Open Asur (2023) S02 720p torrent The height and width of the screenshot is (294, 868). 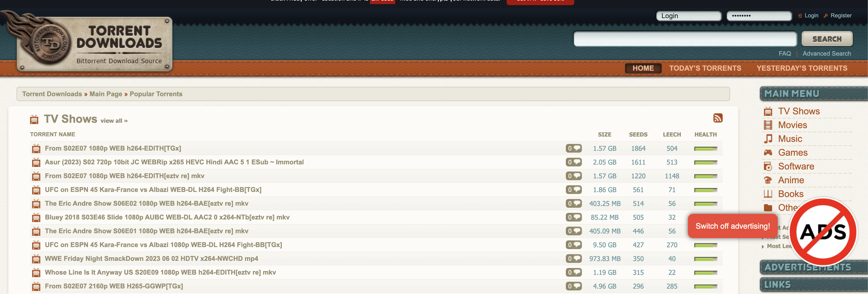pos(174,162)
